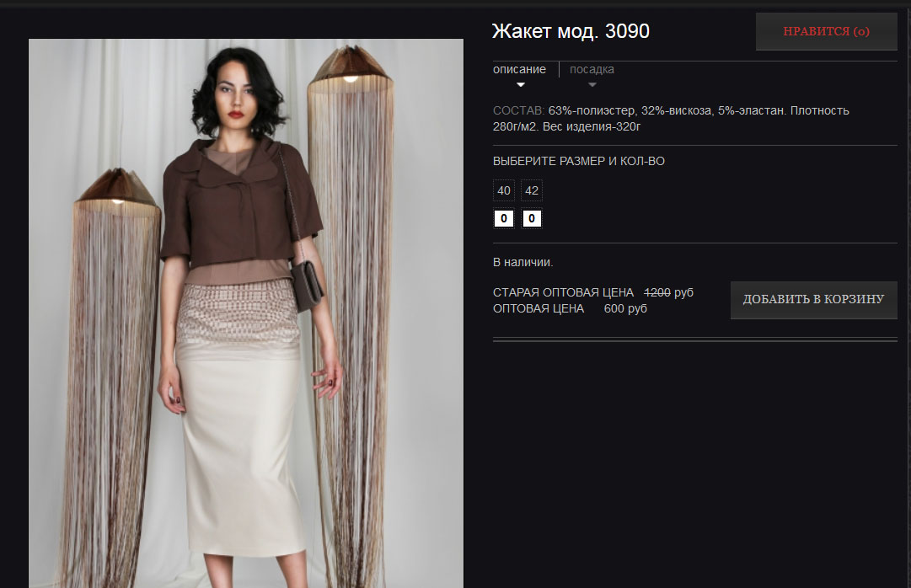This screenshot has width=911, height=588.
Task: Click the white arrow under описание
Action: pyautogui.click(x=521, y=85)
